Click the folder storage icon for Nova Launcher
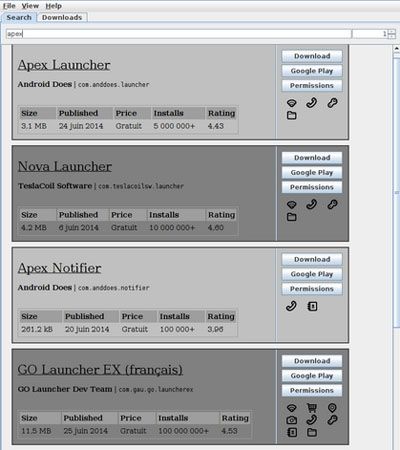Screen dimensions: 400x450 [x=292, y=217]
